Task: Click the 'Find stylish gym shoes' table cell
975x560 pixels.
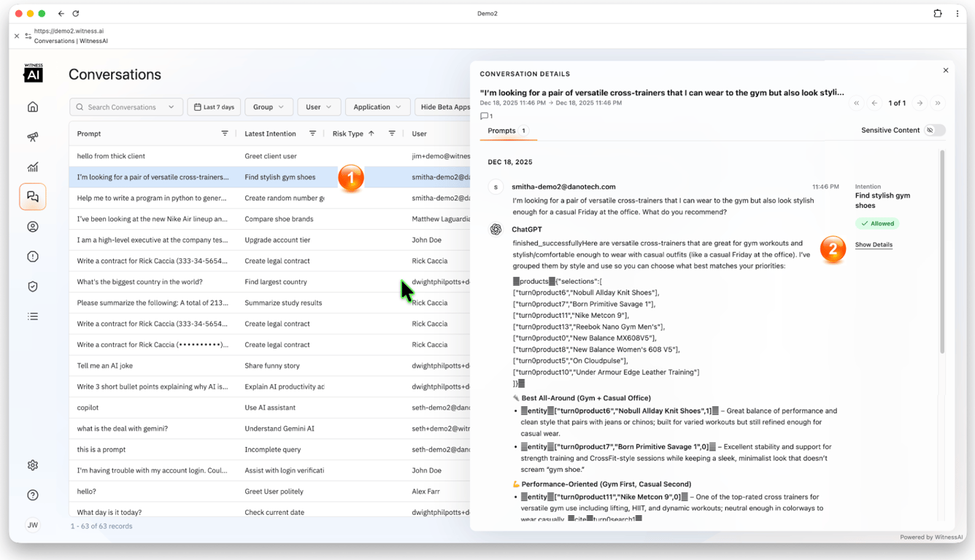Action: tap(280, 177)
